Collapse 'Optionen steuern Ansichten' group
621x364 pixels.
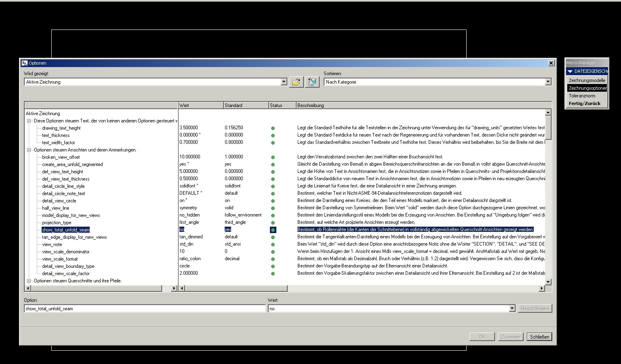coord(29,150)
